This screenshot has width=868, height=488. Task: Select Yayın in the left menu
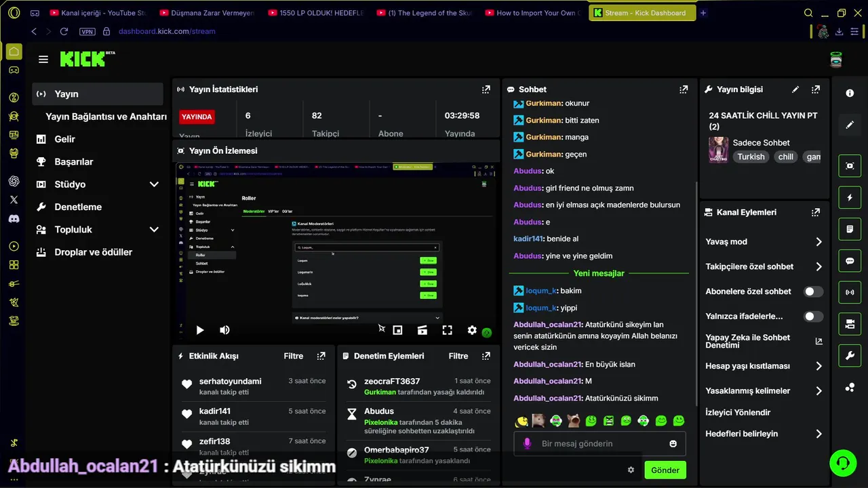pos(98,94)
